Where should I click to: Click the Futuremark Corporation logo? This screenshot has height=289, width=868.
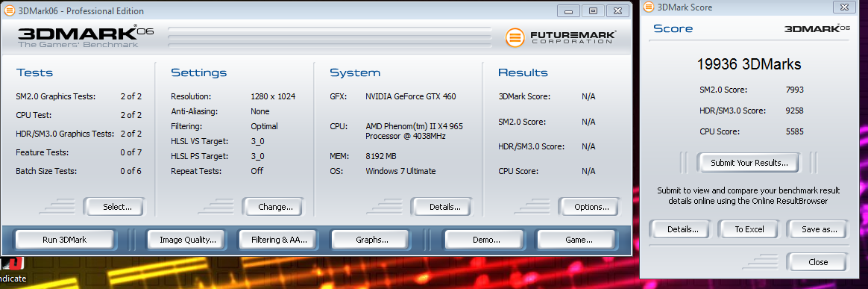coord(561,37)
